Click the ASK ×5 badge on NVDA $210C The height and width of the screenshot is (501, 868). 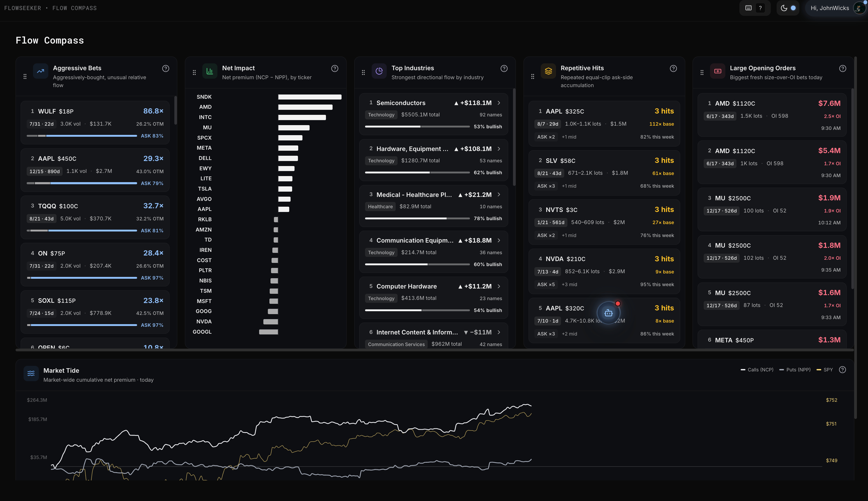coord(546,285)
